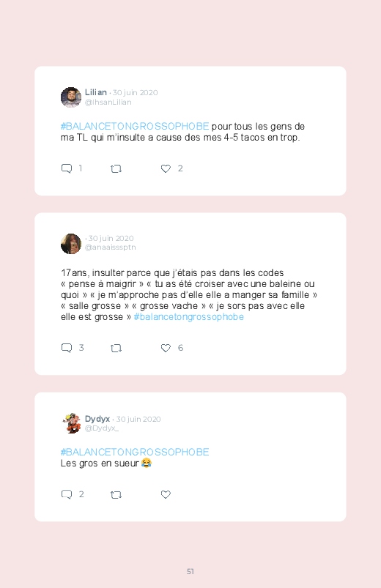Click the reply icon on Lilian's tweet

point(67,168)
